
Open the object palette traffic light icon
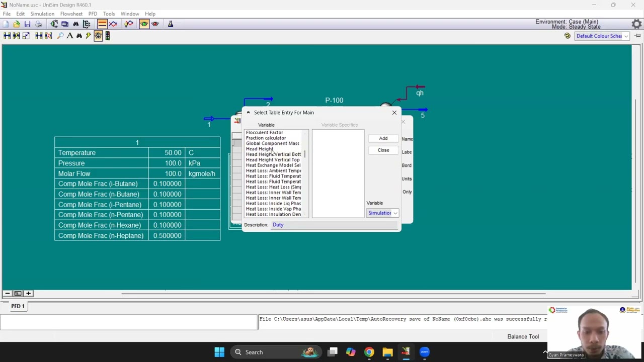click(108, 36)
